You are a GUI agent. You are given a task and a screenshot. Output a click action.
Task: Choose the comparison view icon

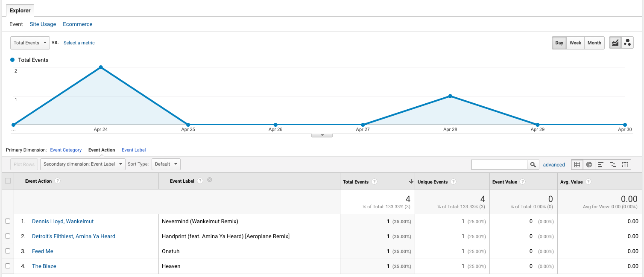tap(613, 164)
